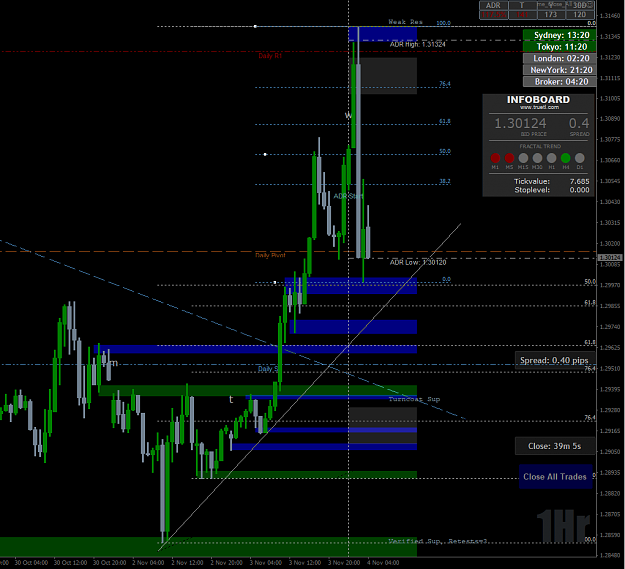This screenshot has width=625, height=569.
Task: Click the 1.30124 bid price value
Action: point(520,123)
